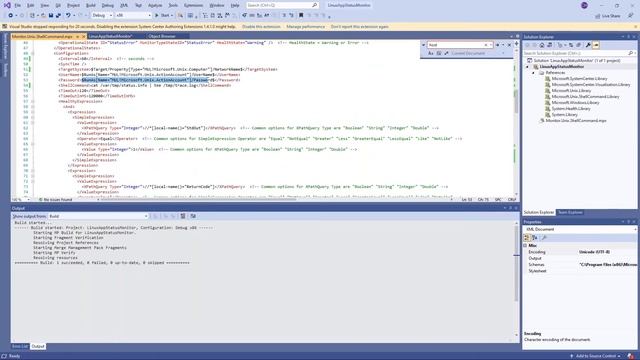Click Switch Views icon in Solution Explorer

point(549,45)
